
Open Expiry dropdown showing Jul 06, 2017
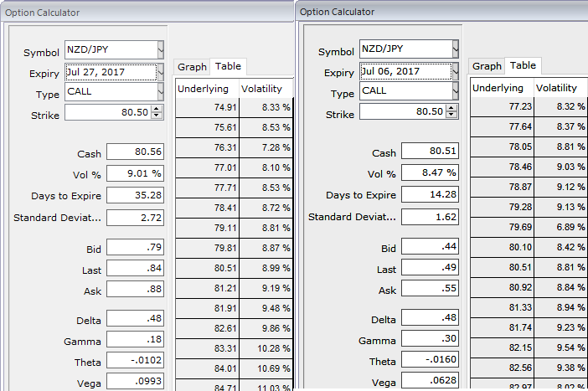456,72
